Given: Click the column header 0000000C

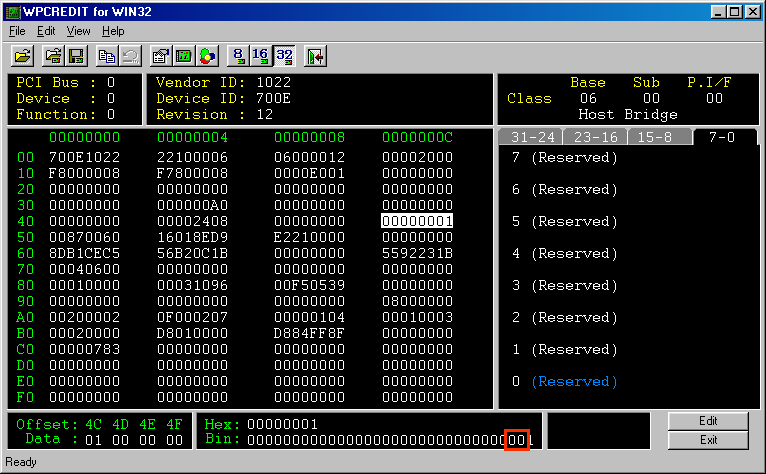Looking at the screenshot, I should tap(417, 137).
